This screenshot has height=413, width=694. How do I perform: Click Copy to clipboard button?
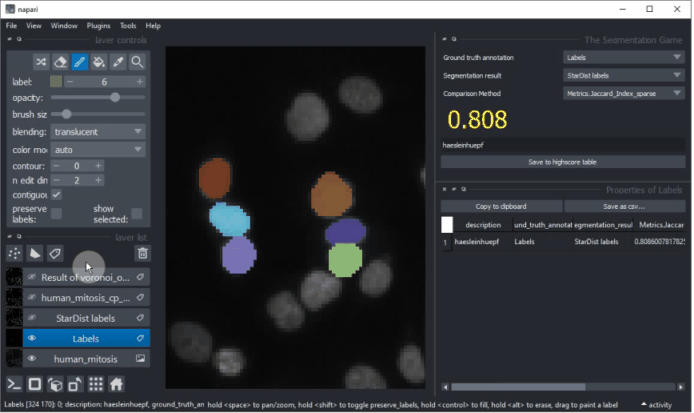(x=501, y=206)
